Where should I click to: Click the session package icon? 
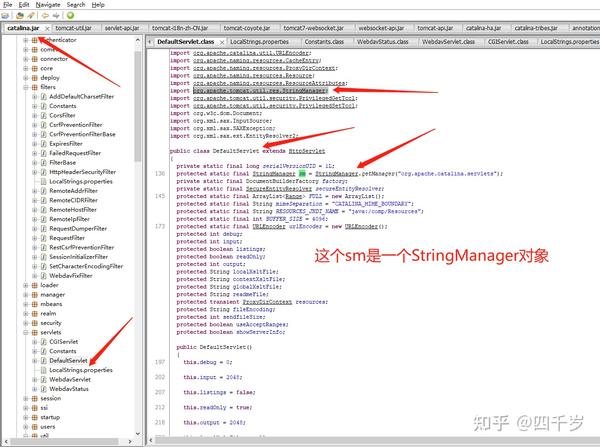coord(34,399)
